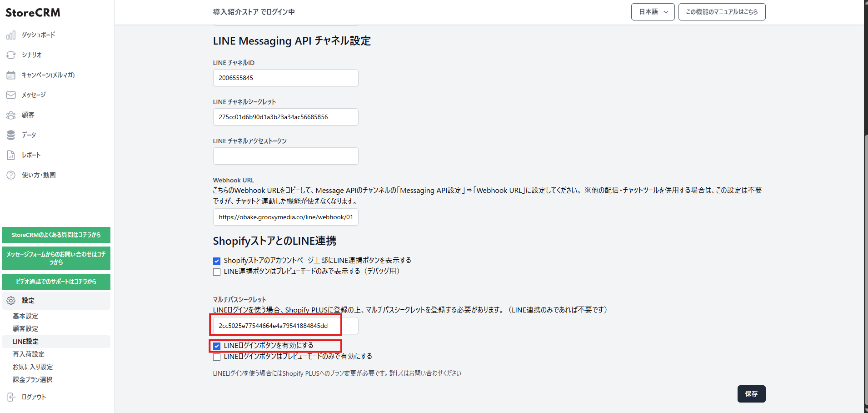The image size is (868, 413).
Task: Click the Webhook URL text field
Action: tap(285, 217)
